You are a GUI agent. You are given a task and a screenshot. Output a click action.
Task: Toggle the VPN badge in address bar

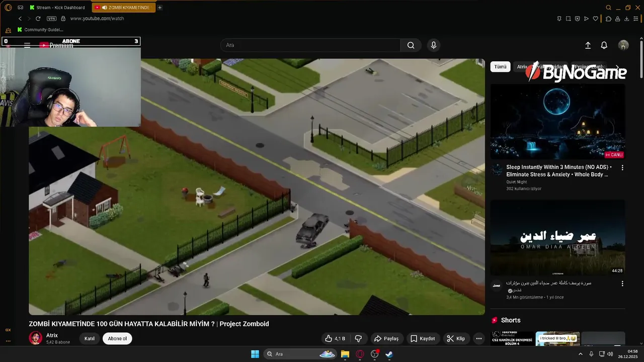(x=51, y=19)
